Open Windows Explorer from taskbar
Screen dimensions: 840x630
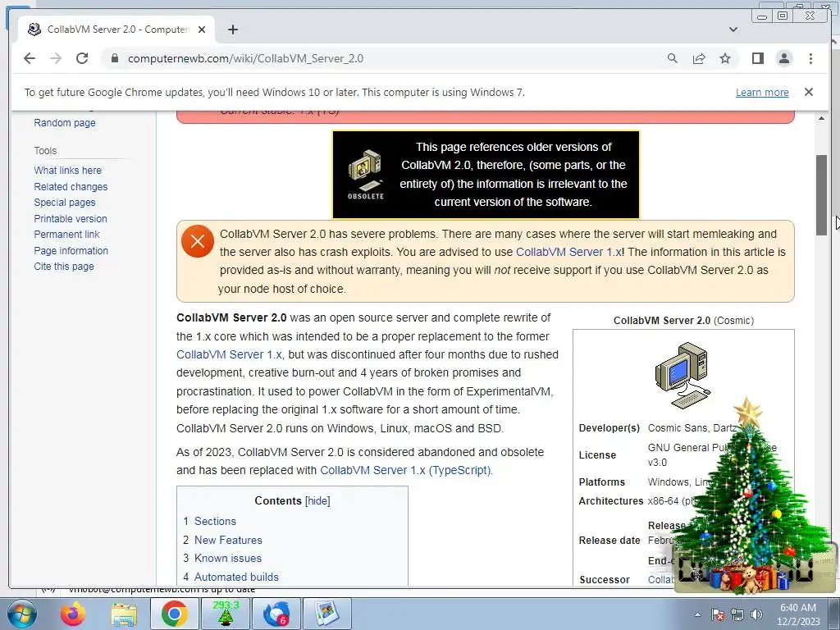point(124,614)
